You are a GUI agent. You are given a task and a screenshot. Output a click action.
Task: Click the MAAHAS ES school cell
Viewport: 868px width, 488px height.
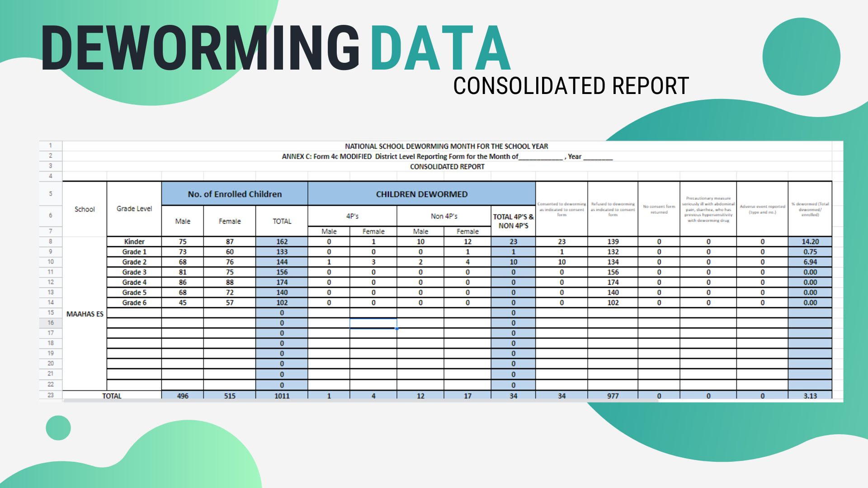click(x=85, y=314)
